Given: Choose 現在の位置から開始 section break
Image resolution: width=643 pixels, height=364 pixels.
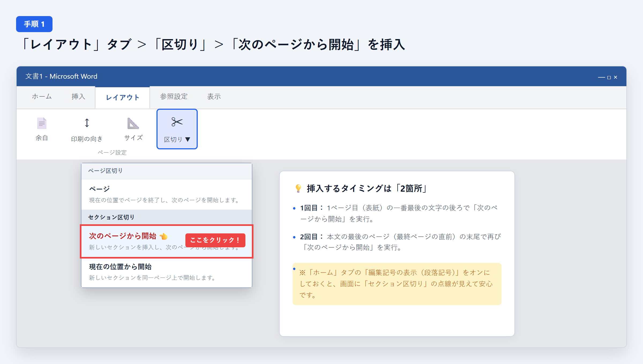Looking at the screenshot, I should (167, 272).
